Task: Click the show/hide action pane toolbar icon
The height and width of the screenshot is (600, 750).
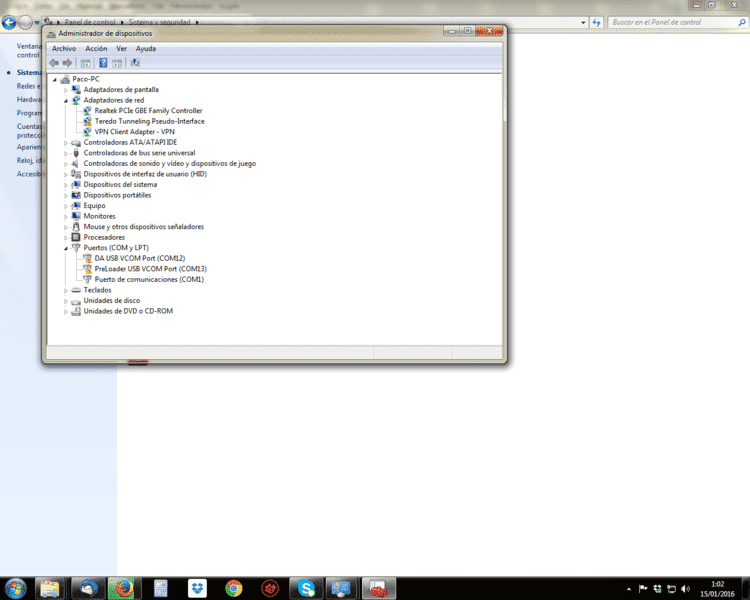Action: coord(117,63)
